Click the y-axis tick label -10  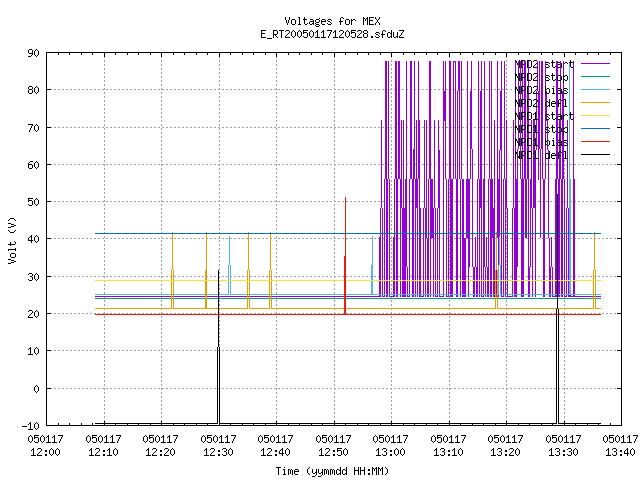click(31, 426)
